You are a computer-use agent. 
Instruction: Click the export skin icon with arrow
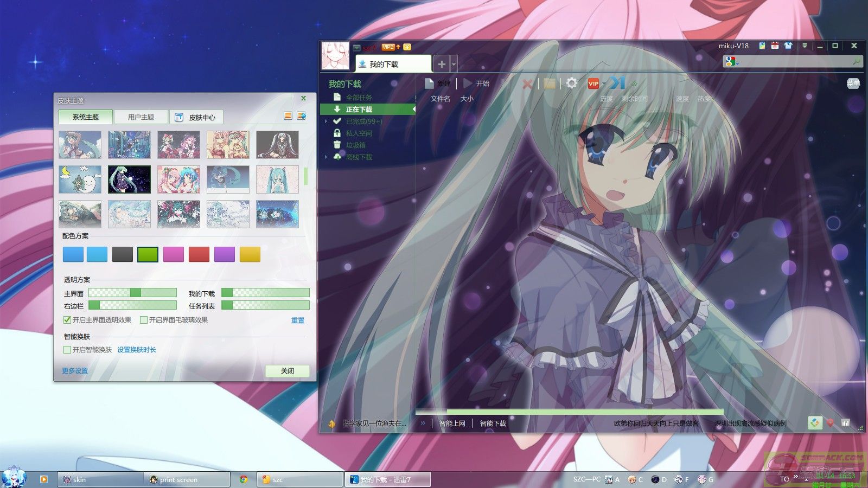coord(301,116)
